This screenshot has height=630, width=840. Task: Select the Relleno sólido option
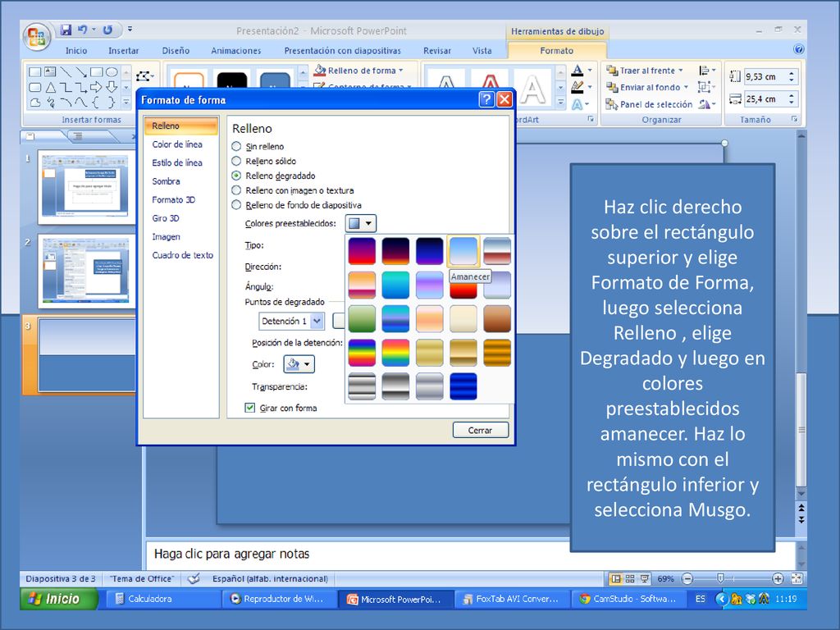point(236,161)
